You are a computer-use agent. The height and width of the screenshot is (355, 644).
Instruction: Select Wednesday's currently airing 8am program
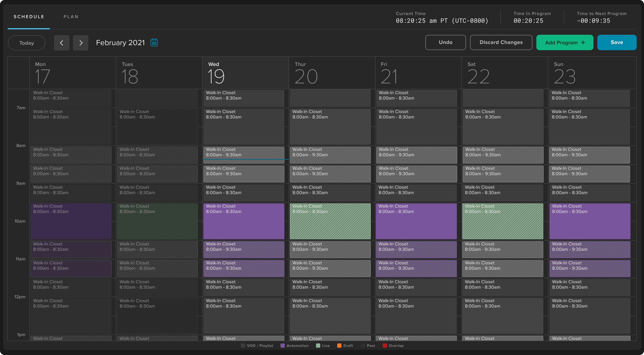click(244, 155)
